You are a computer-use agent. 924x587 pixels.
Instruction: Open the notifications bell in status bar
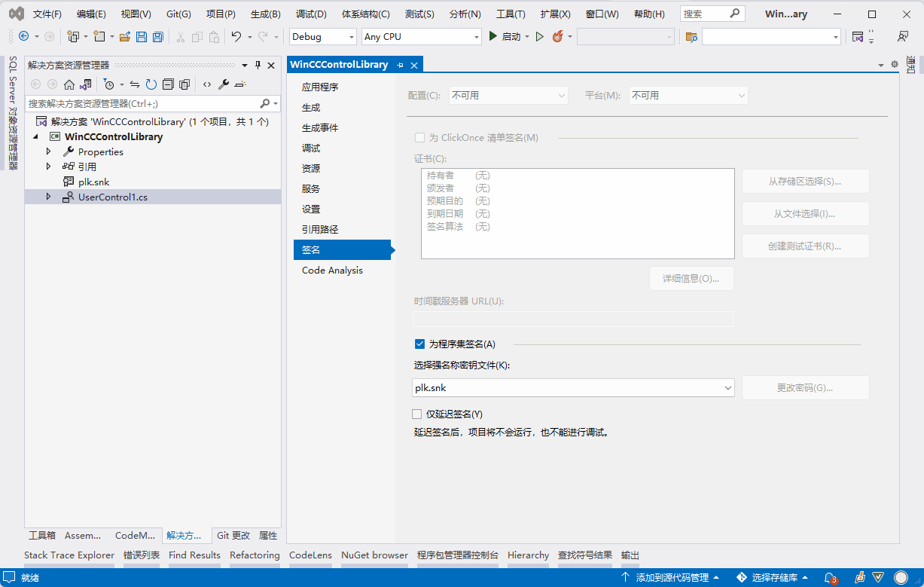tap(831, 577)
